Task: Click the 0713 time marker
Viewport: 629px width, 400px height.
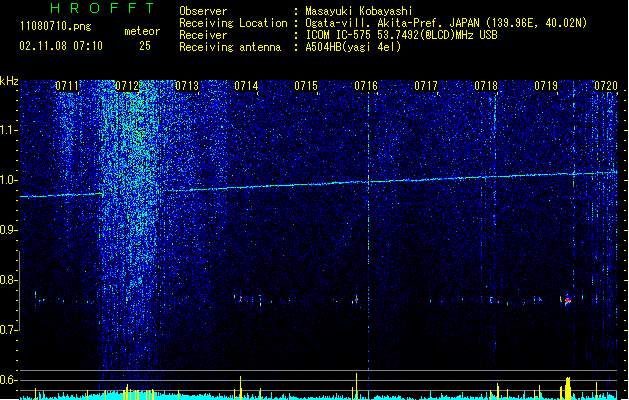Action: [187, 86]
